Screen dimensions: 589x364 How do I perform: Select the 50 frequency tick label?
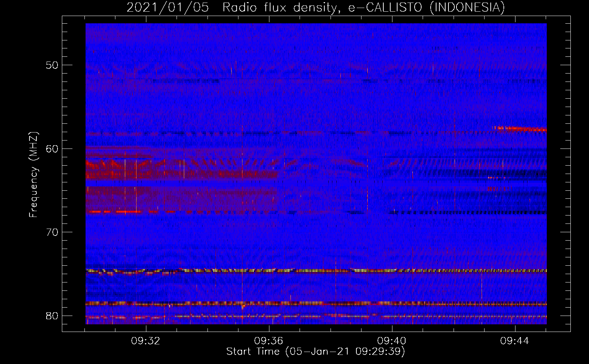(52, 65)
